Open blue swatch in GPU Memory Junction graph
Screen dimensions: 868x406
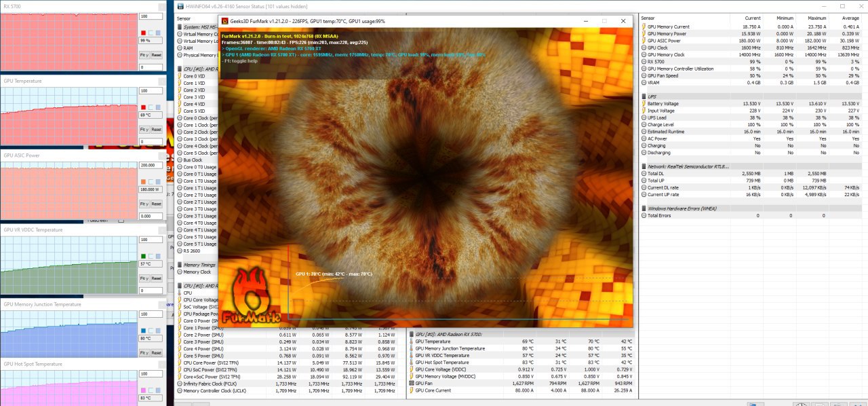click(x=143, y=331)
